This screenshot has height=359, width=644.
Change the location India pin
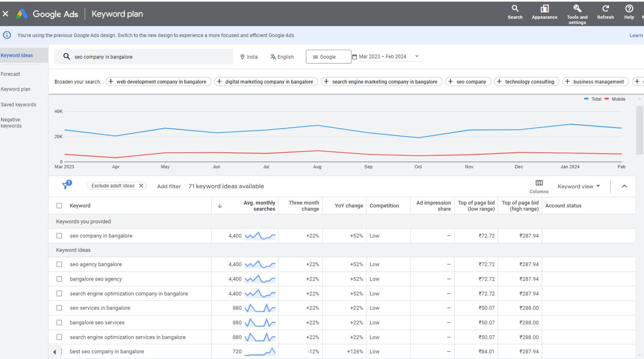[249, 57]
